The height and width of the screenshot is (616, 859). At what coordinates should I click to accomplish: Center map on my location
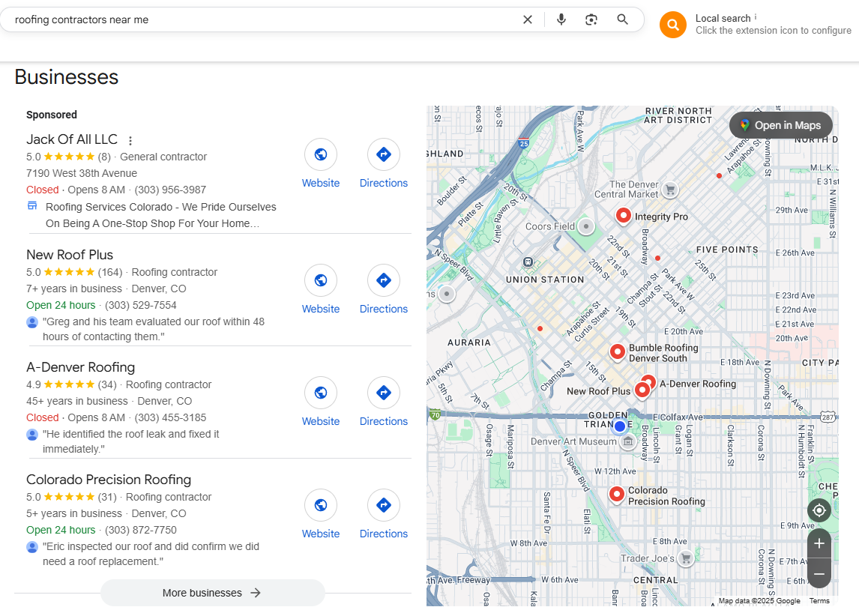(819, 510)
